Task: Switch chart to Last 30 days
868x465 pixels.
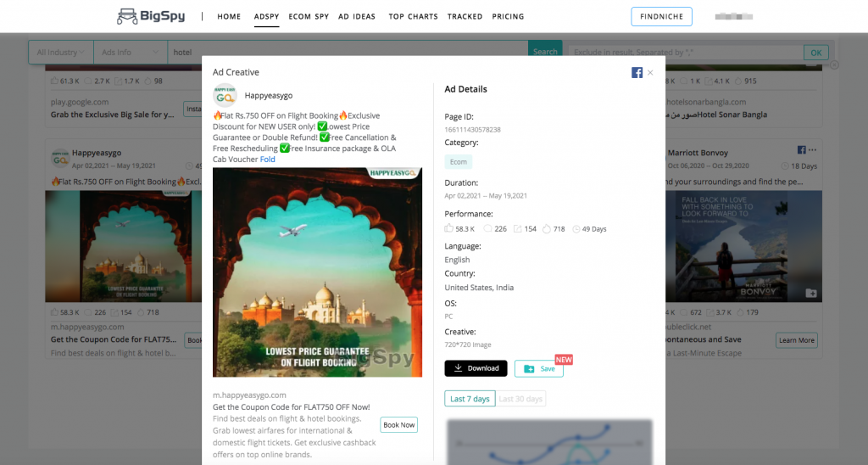Action: [520, 399]
